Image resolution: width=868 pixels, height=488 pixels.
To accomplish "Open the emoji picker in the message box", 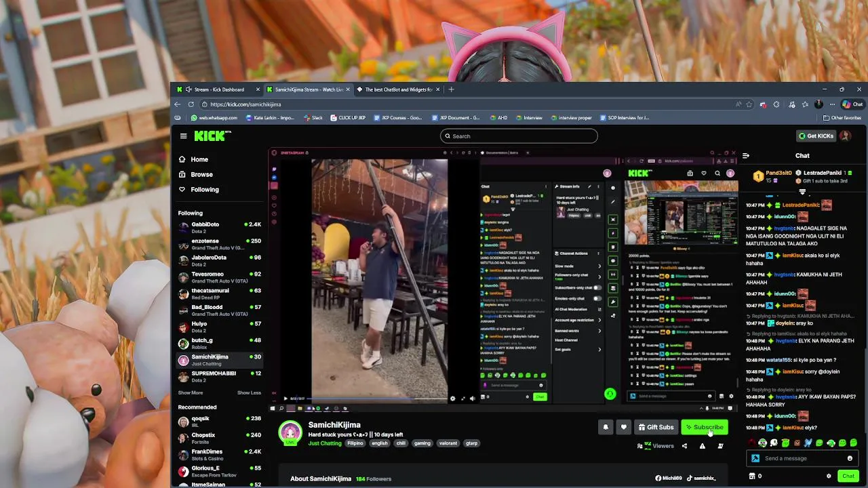I will pos(850,459).
